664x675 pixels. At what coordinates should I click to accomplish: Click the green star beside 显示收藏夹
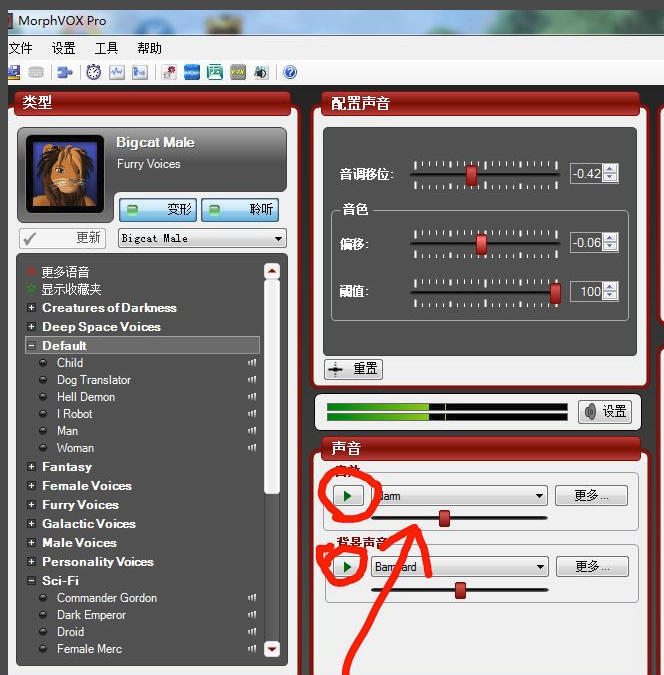click(31, 288)
